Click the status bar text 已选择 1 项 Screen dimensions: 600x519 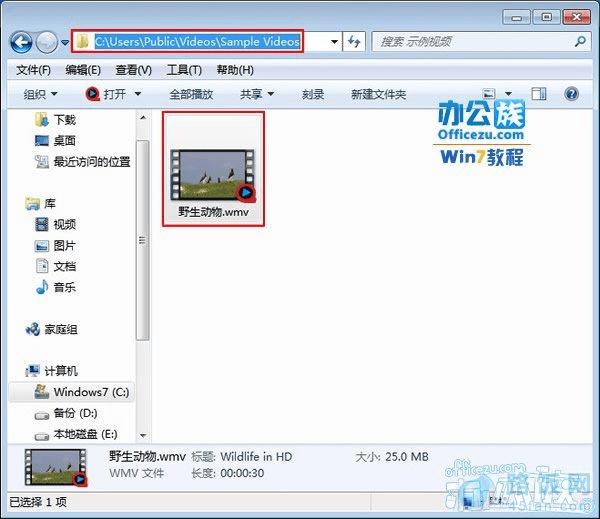[38, 502]
